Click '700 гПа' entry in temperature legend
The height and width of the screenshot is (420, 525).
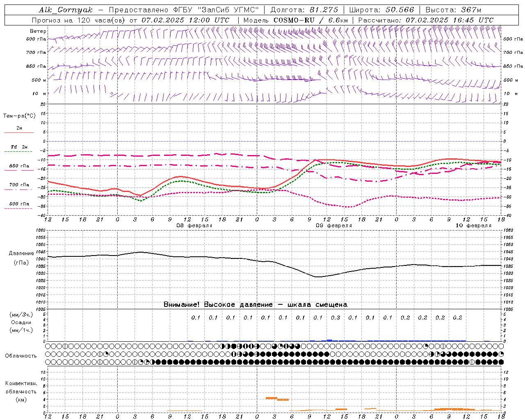pos(19,185)
